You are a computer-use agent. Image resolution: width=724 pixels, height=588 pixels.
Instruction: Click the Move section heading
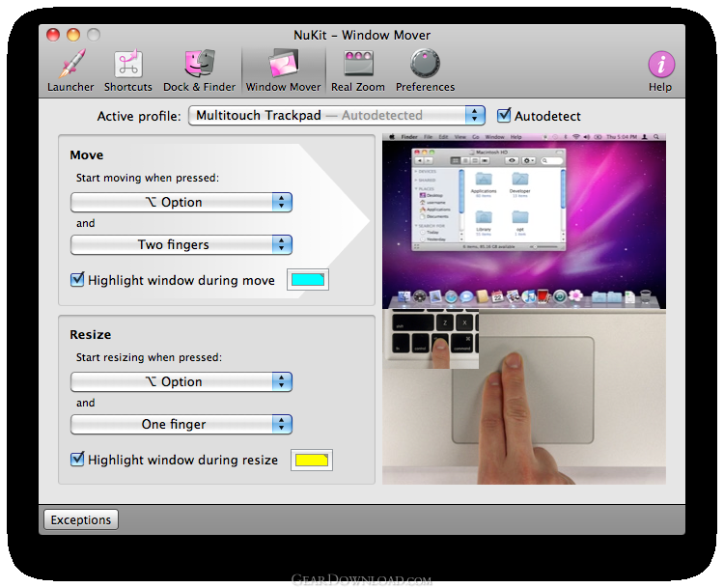87,155
